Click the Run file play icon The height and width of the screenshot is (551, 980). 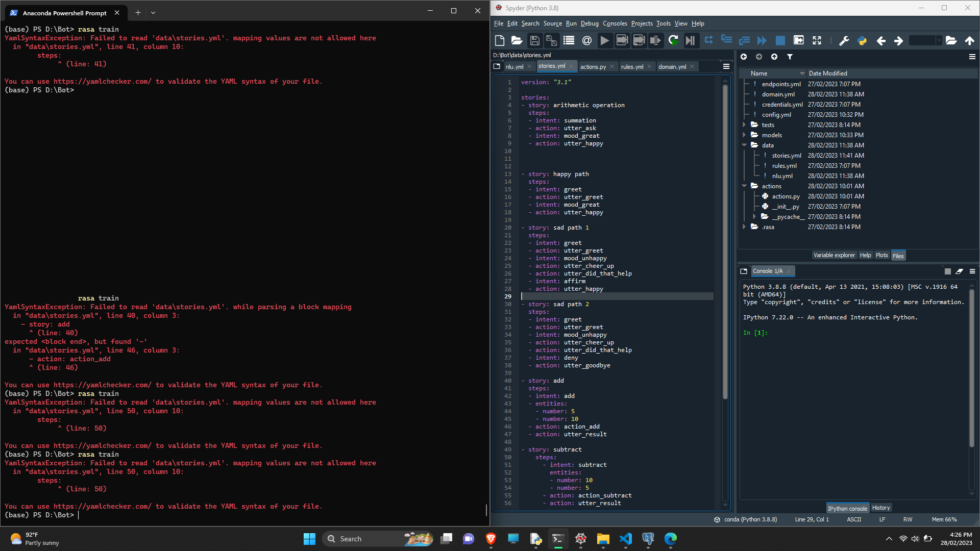pos(604,41)
